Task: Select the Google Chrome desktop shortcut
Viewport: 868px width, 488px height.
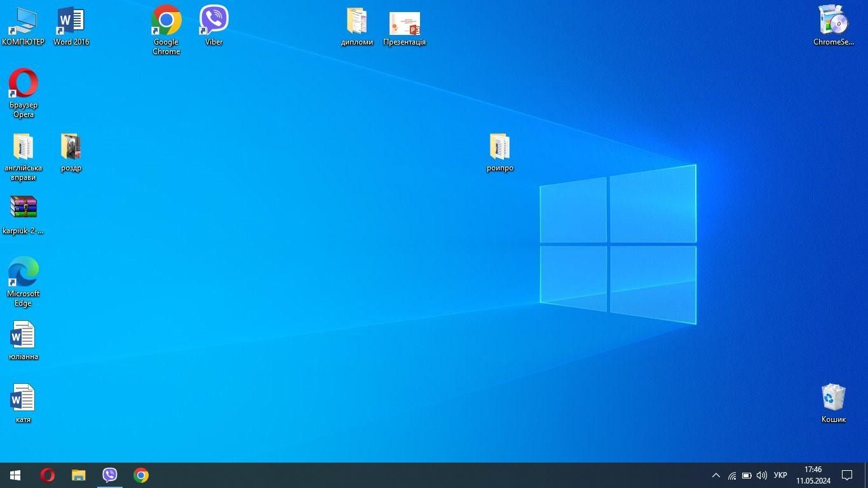Action: click(x=166, y=30)
